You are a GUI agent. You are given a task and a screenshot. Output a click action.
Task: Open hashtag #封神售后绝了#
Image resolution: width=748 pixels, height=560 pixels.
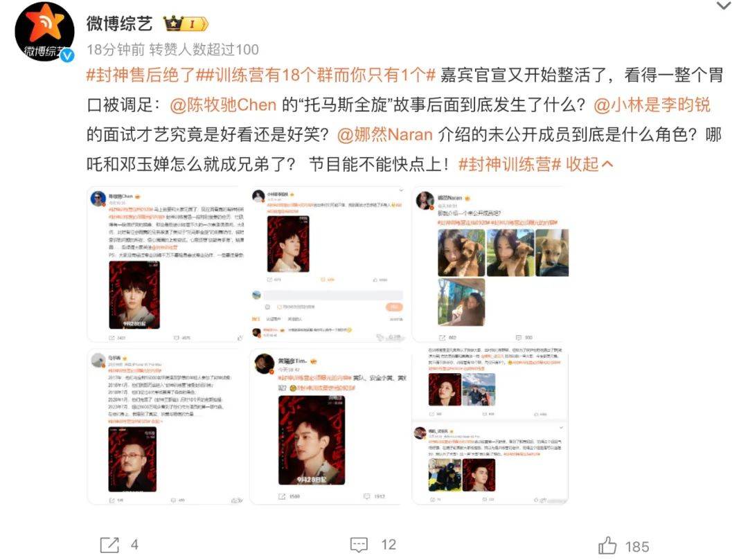coord(141,75)
